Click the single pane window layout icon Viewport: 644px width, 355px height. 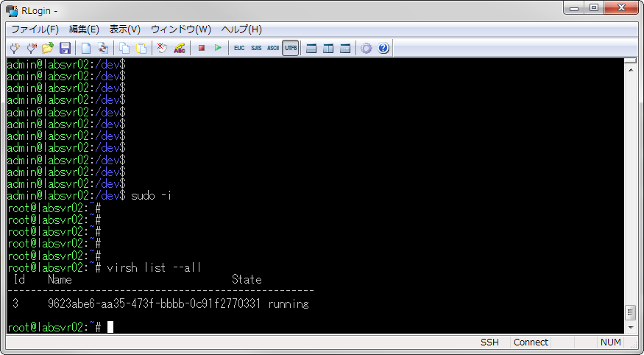coord(345,49)
